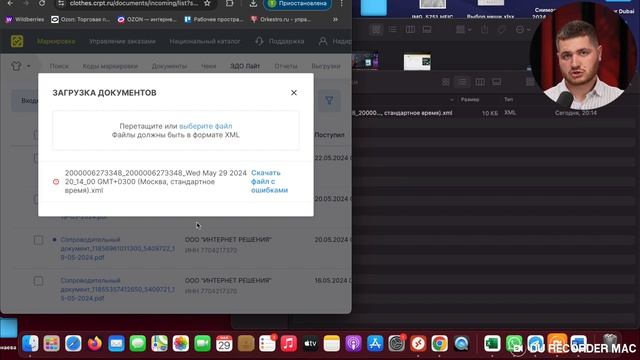Open Национальный каталог menu item
Image resolution: width=640 pixels, height=360 pixels.
click(204, 41)
